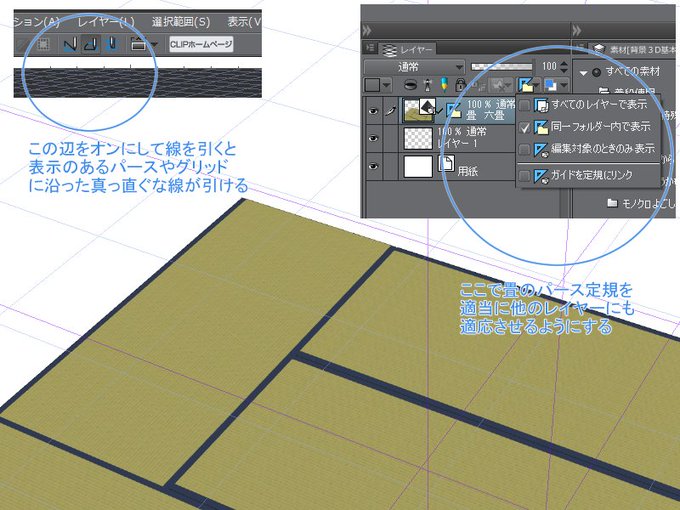Decrease opacity with the stepper down arrow
Viewport: 680px width, 510px height.
[563, 71]
